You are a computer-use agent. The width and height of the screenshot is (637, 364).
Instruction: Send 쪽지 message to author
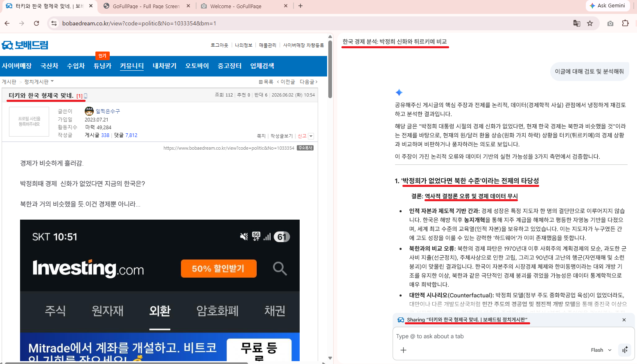[x=261, y=136]
